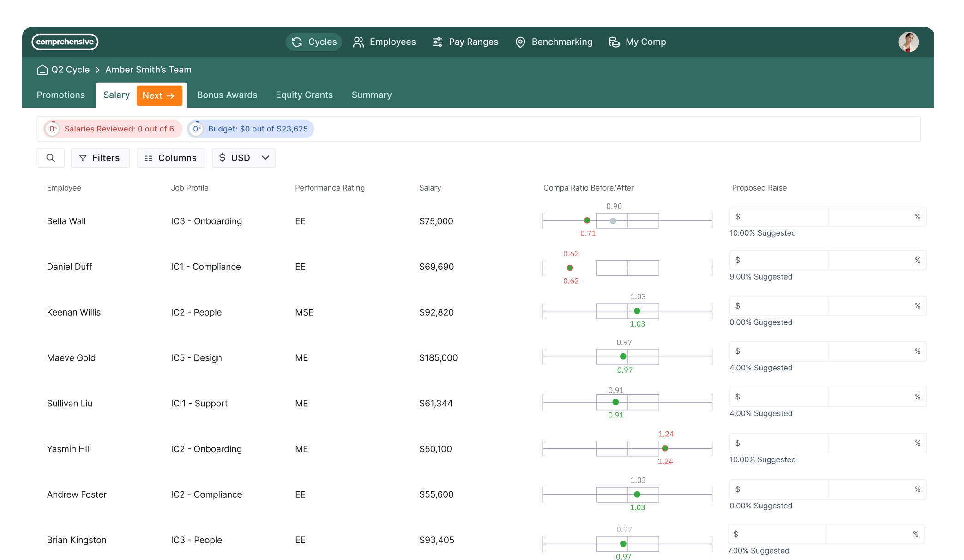The image size is (964, 560).
Task: Click the home icon beside Q2 Cycle
Action: 42,70
